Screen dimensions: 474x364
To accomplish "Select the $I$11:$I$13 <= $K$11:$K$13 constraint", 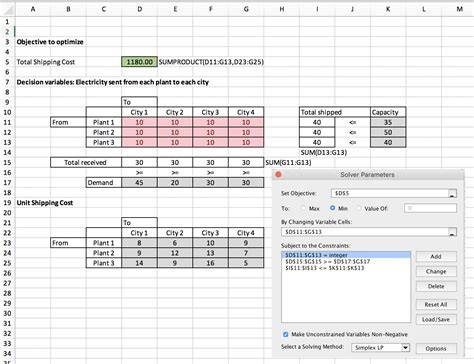I will pyautogui.click(x=346, y=268).
